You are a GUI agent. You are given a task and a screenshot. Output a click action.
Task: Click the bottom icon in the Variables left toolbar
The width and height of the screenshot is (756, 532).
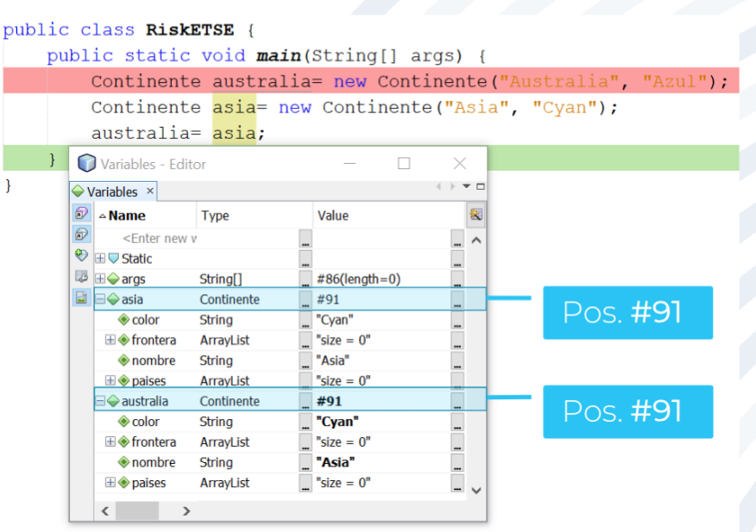click(81, 297)
